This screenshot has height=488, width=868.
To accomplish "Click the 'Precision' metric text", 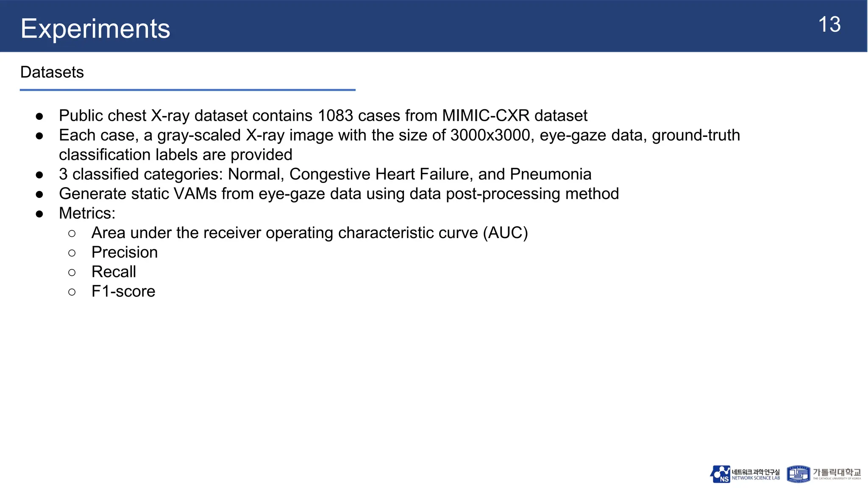I will tap(125, 252).
